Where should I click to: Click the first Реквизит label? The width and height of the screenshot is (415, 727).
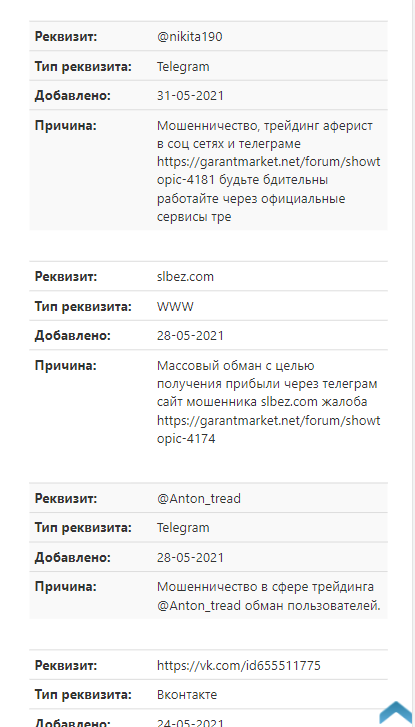click(66, 37)
